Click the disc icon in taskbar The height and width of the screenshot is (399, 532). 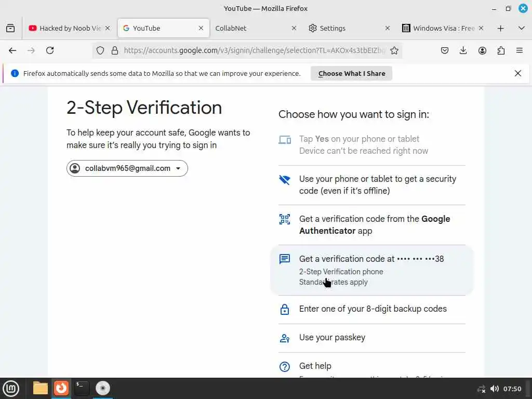click(x=102, y=388)
